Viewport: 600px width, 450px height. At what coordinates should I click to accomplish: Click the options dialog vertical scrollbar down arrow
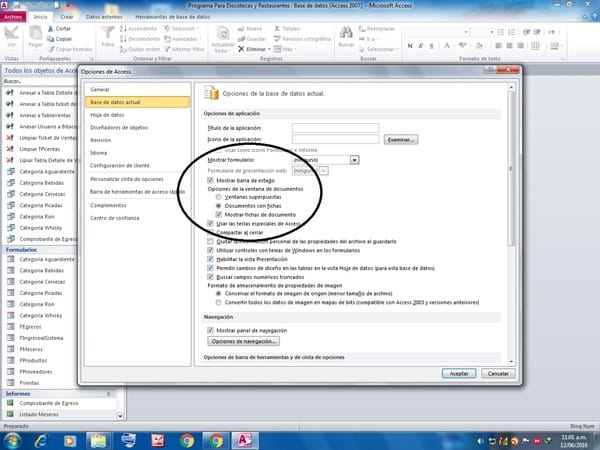click(x=511, y=362)
